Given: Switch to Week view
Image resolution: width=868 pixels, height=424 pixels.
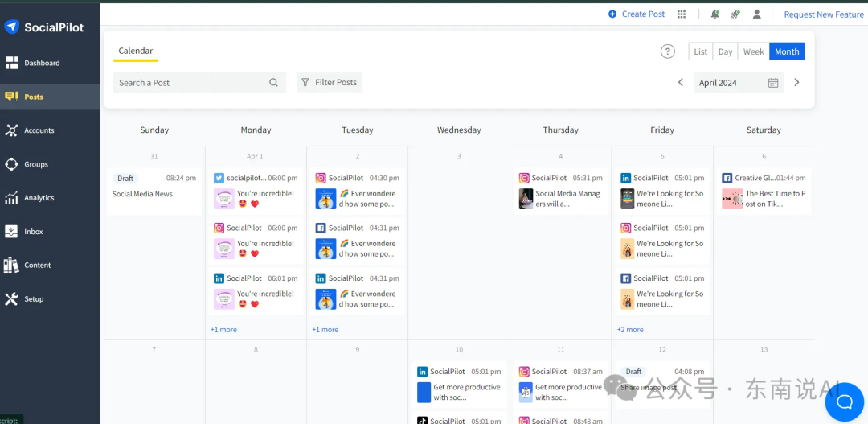Looking at the screenshot, I should click(x=753, y=51).
